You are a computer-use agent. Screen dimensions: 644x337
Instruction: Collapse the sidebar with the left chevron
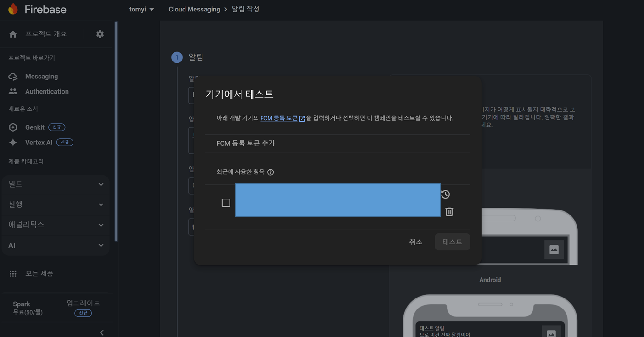coord(102,333)
